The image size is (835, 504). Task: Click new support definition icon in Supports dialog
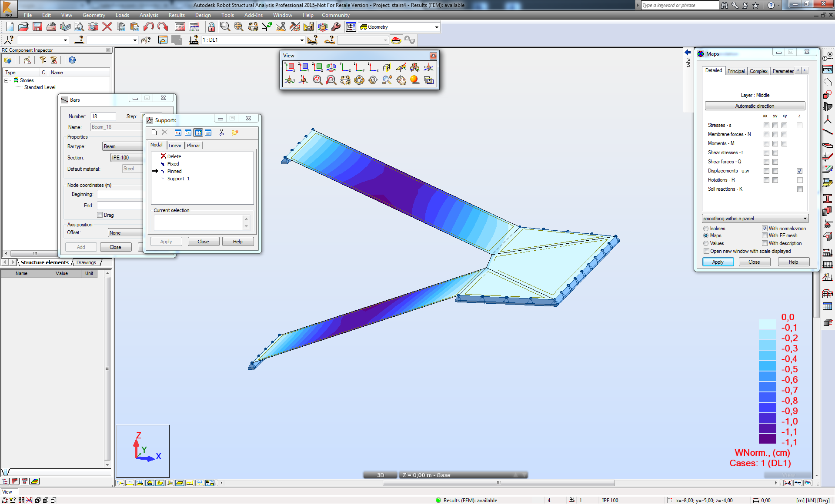point(154,133)
